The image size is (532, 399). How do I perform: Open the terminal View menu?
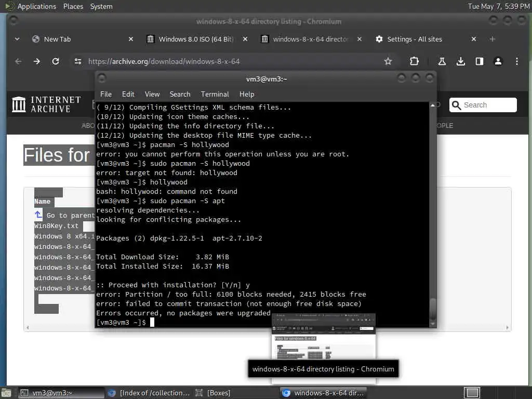click(x=152, y=95)
